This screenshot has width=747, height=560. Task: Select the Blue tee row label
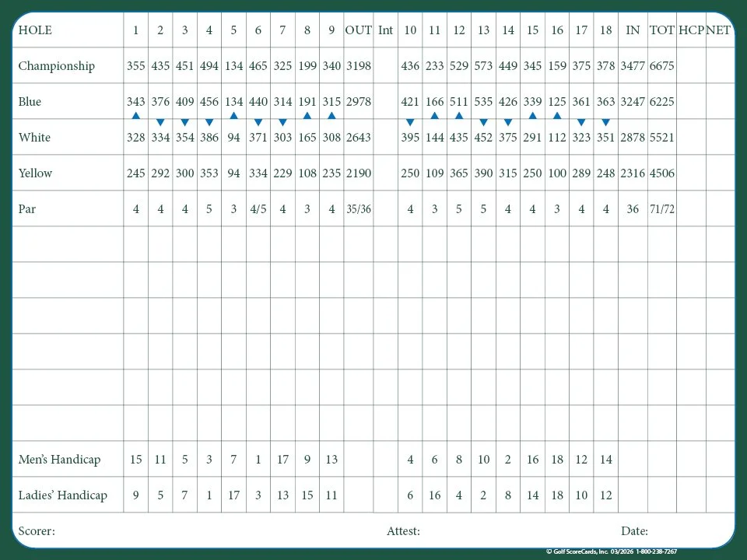[30, 101]
